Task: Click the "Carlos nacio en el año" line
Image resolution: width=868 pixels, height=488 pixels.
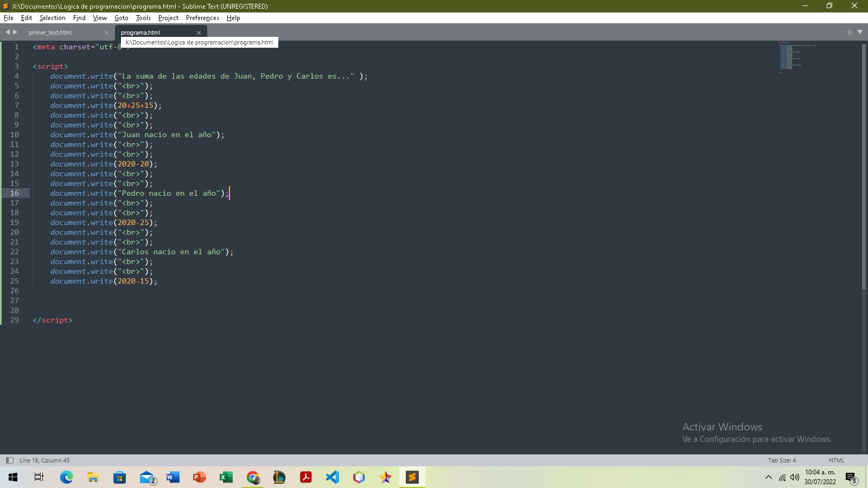Action: click(142, 252)
